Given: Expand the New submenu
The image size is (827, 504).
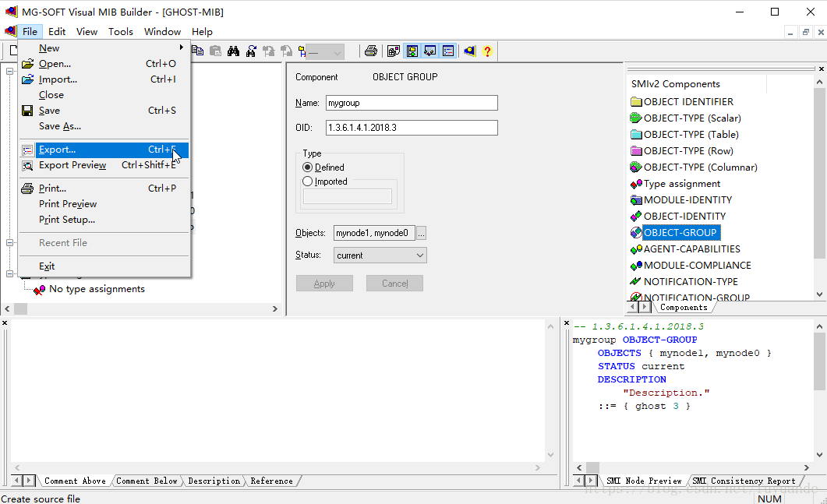Looking at the screenshot, I should [x=104, y=48].
